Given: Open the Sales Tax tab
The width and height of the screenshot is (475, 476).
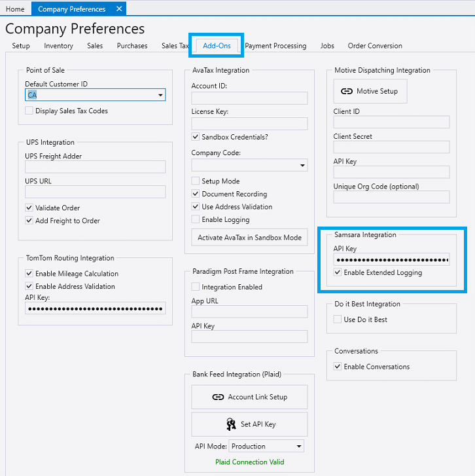Looking at the screenshot, I should pyautogui.click(x=175, y=46).
